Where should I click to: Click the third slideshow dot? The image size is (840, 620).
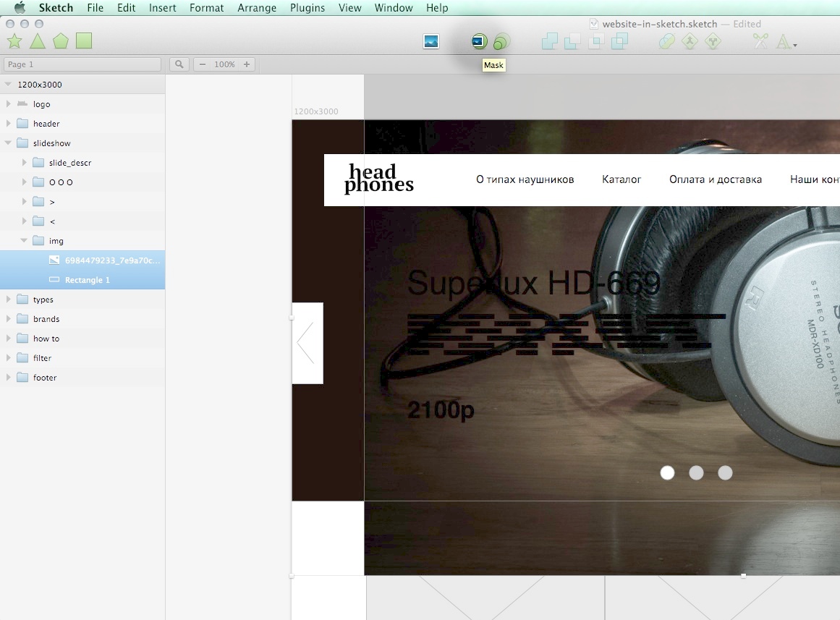(x=726, y=472)
